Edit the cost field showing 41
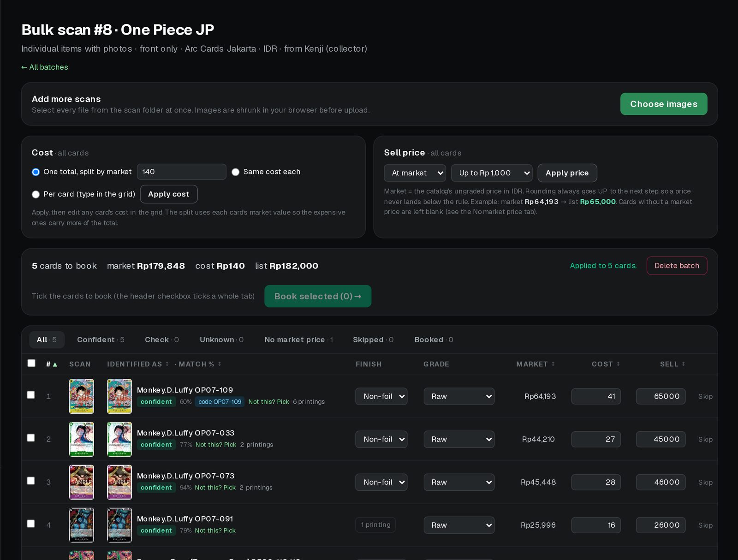 pyautogui.click(x=596, y=396)
